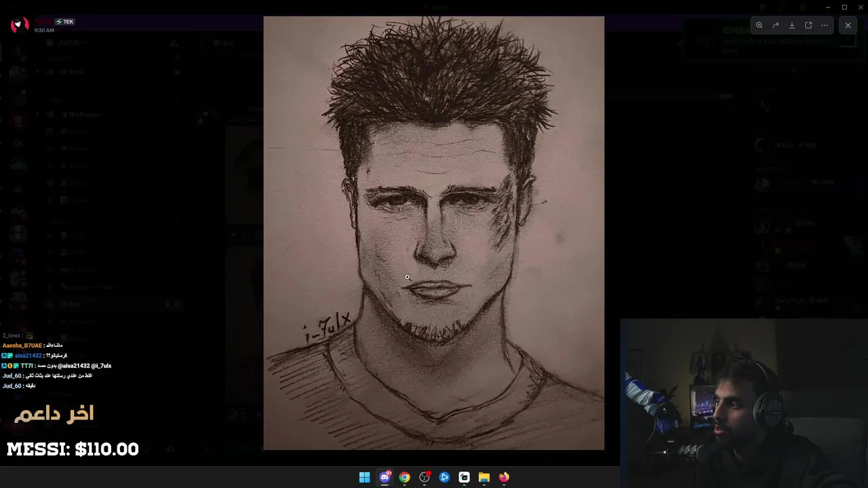Open the blue round app icon beside OBS

(x=444, y=477)
